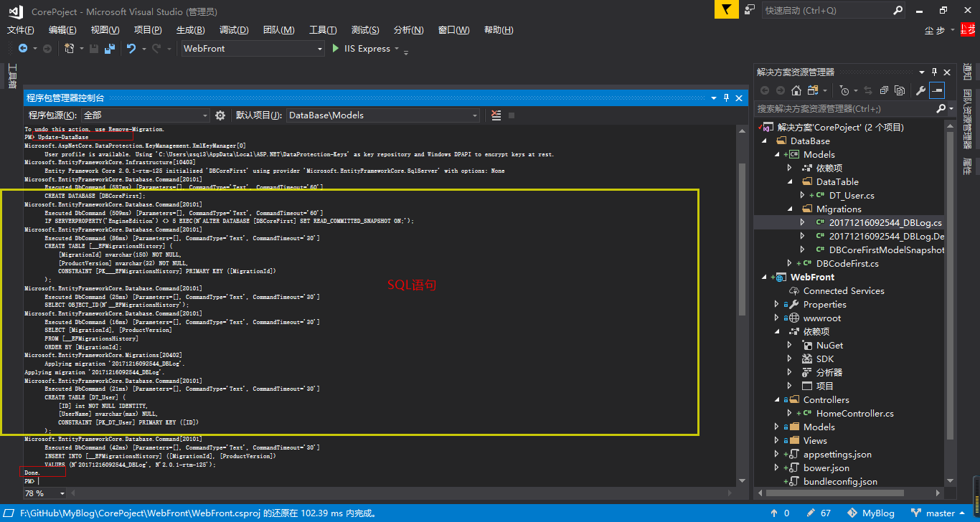Open the 文件(F) menu
The image size is (980, 522).
point(20,30)
